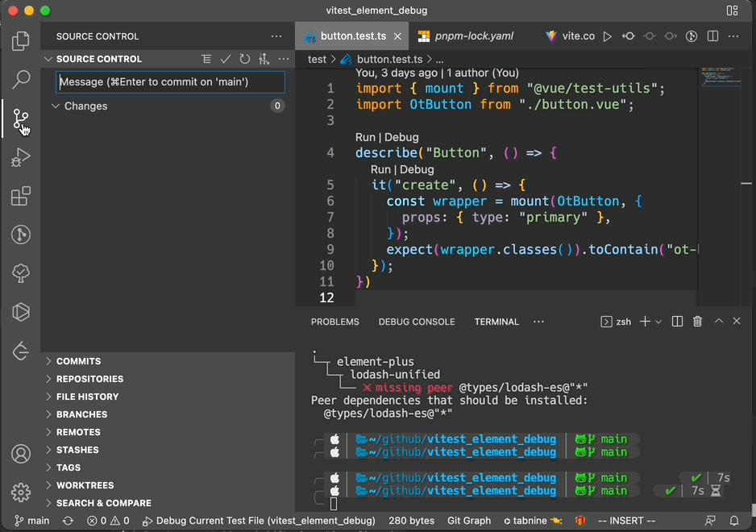Image resolution: width=756 pixels, height=532 pixels.
Task: Open the Extensions view
Action: coord(21,197)
